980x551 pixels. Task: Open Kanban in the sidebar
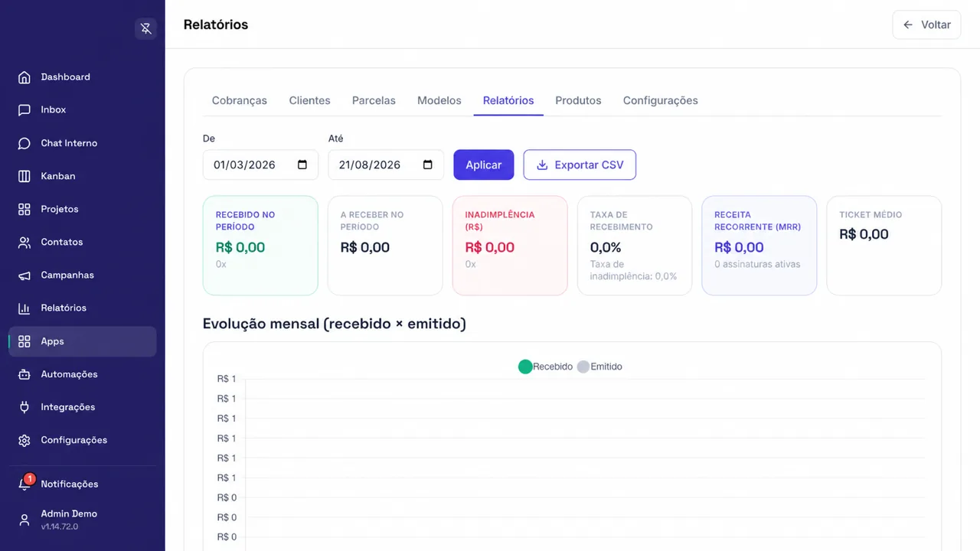click(83, 176)
